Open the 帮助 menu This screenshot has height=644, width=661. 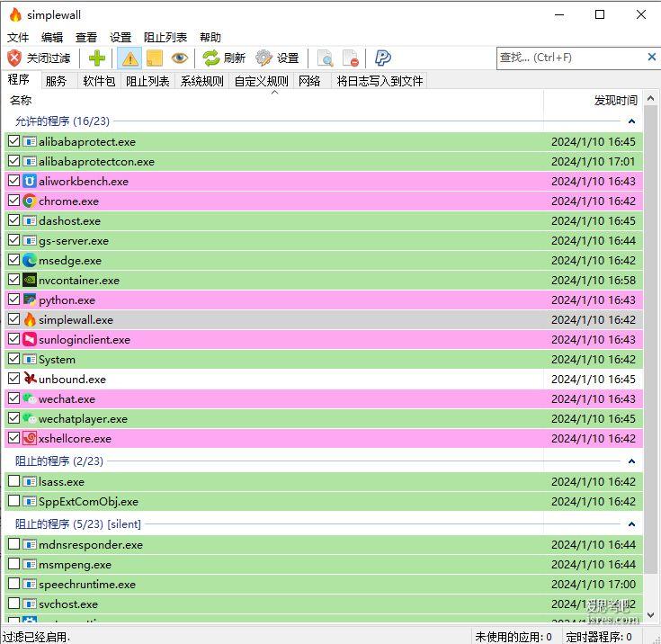coord(210,38)
